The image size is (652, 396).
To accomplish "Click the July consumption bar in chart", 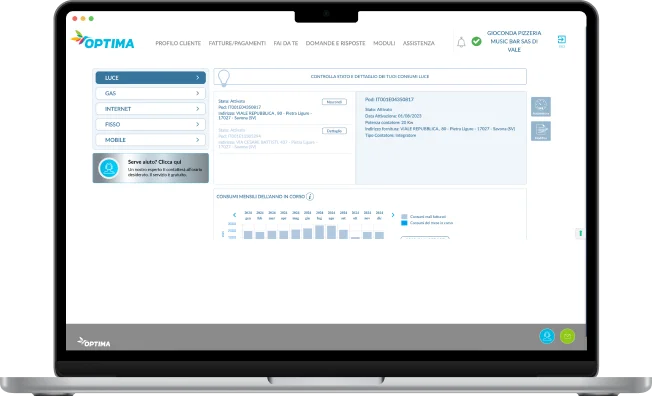I will pos(319,232).
